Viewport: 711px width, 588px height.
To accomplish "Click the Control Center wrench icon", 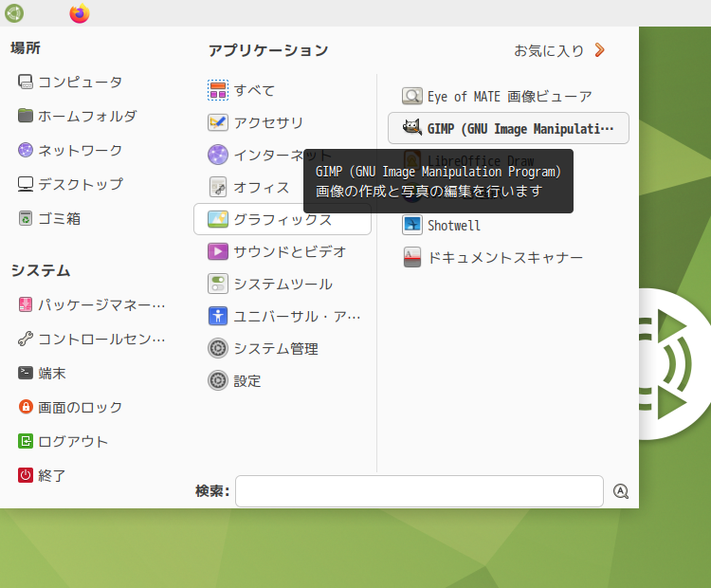I will click(26, 339).
